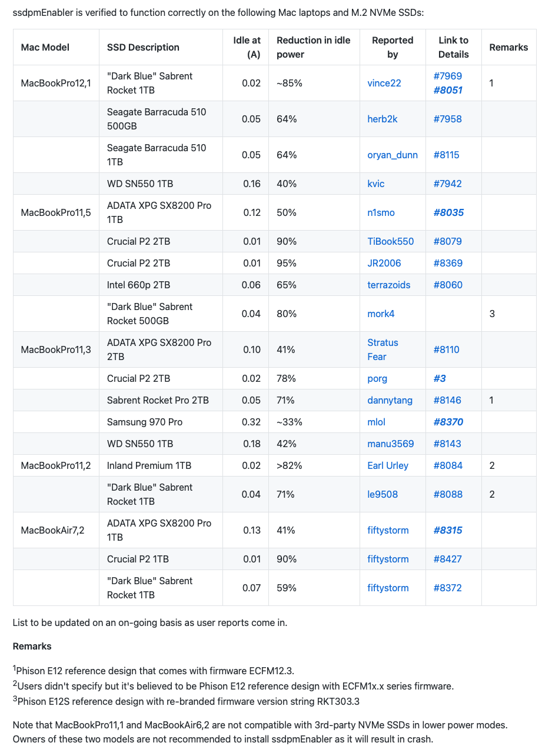Open mlol reporter link

click(377, 422)
